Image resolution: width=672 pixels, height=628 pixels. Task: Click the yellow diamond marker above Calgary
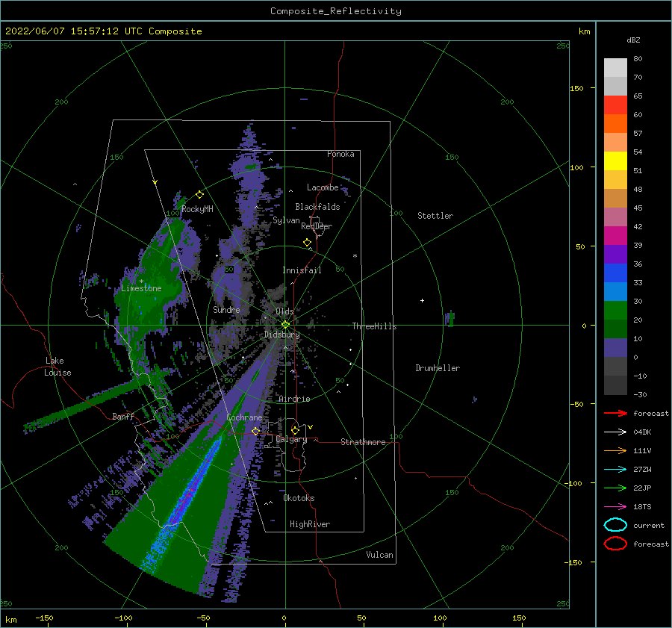[295, 430]
